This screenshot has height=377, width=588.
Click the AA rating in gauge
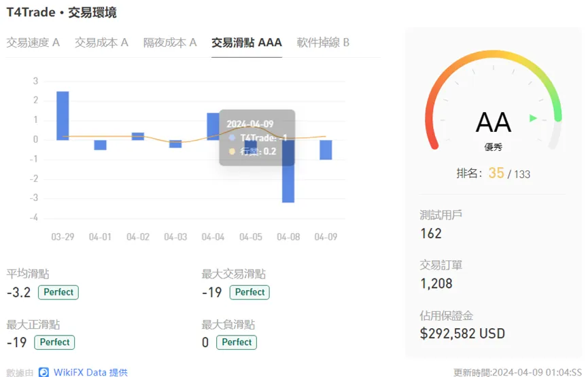[494, 122]
